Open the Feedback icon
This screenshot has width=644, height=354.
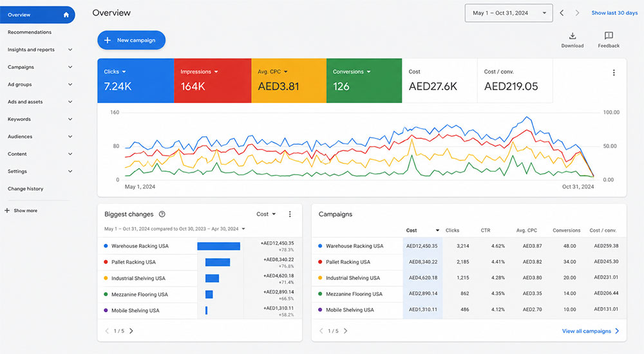click(x=609, y=36)
